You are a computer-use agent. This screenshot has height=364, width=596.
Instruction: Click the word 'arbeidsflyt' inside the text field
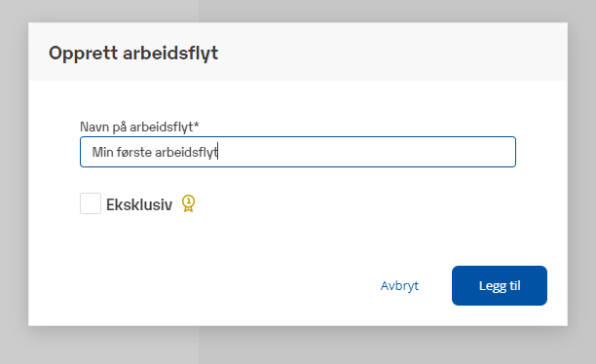coord(186,152)
